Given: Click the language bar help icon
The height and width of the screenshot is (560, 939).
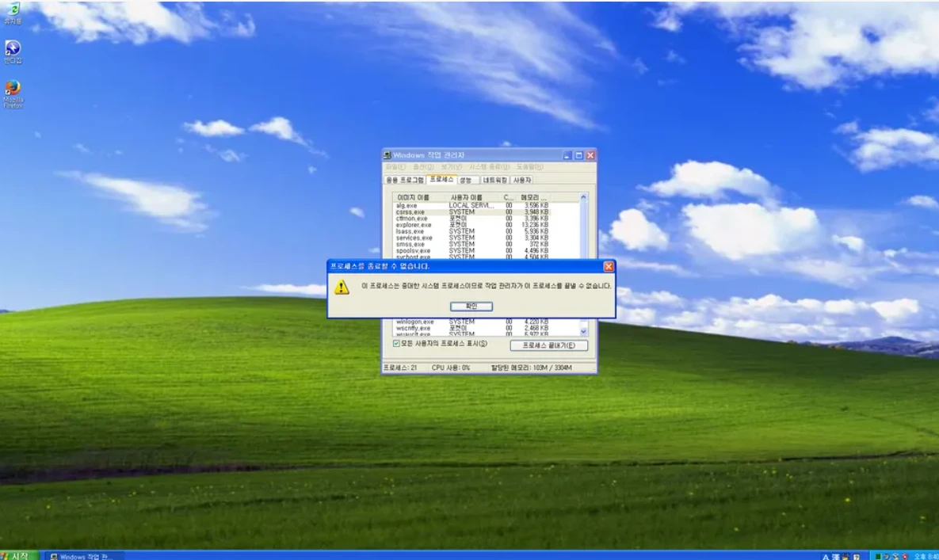Looking at the screenshot, I should (856, 557).
